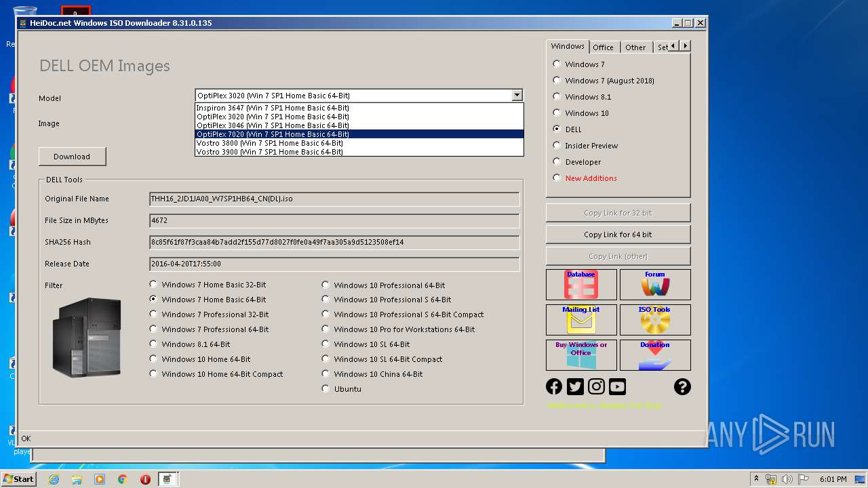Choose OptiPlex 3046 from model list
Viewport: 868px width, 488px height.
(x=359, y=125)
